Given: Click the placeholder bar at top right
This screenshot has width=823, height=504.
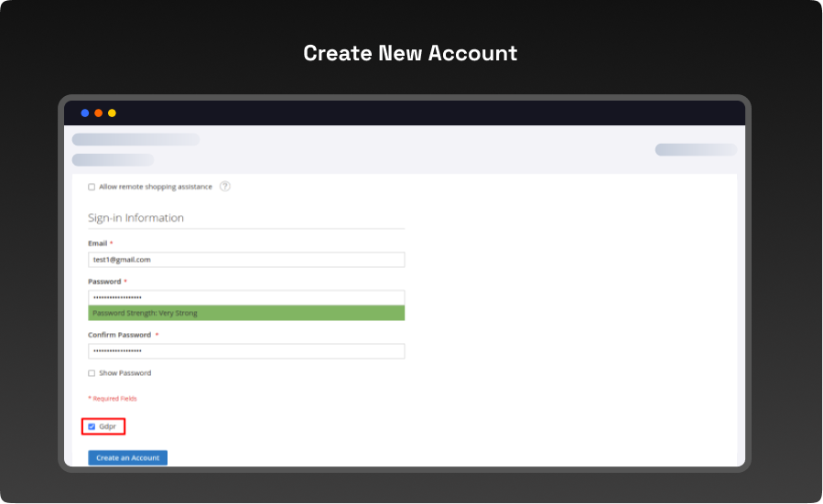Looking at the screenshot, I should pyautogui.click(x=695, y=150).
